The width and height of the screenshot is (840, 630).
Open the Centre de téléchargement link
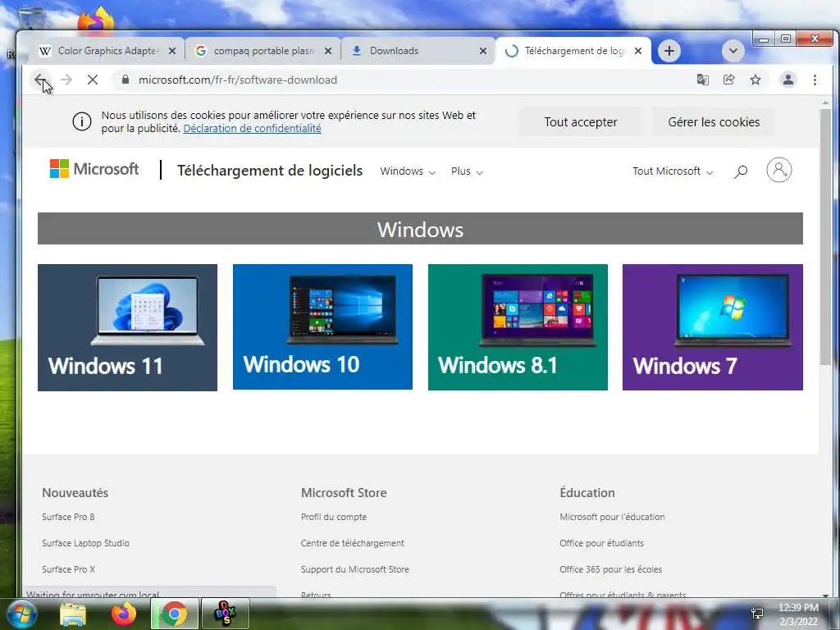click(353, 543)
